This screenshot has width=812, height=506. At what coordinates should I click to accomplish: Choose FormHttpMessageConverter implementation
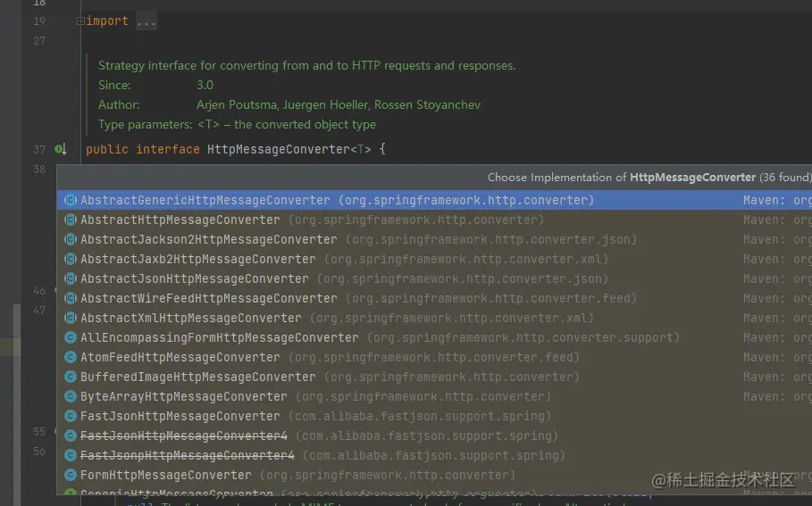click(434, 476)
